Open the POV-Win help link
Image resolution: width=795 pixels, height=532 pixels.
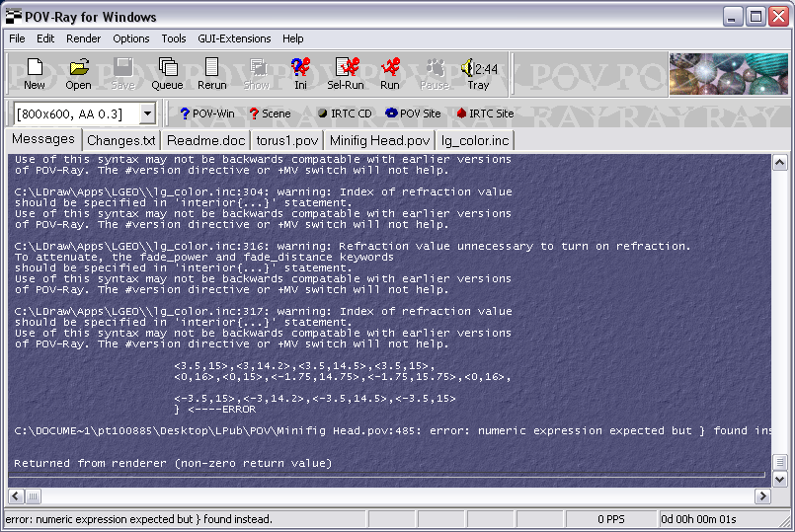pyautogui.click(x=207, y=114)
